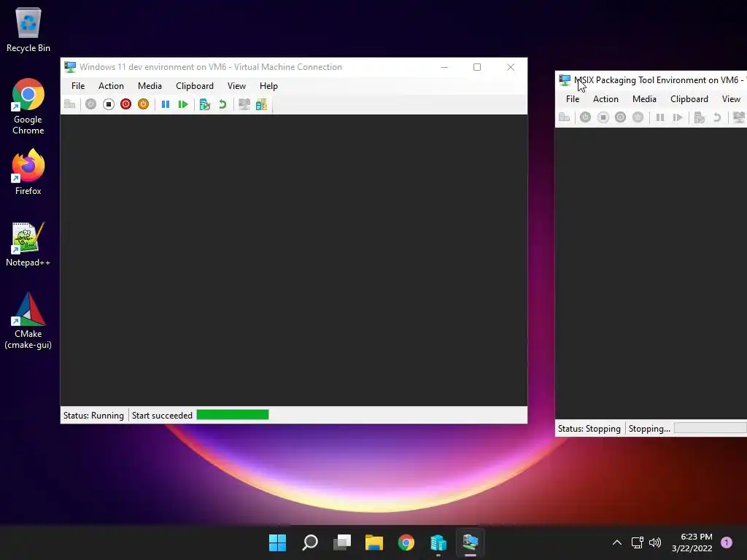Click the 'Status: Stopping' status text
Screen dimensions: 747x560
click(x=589, y=429)
